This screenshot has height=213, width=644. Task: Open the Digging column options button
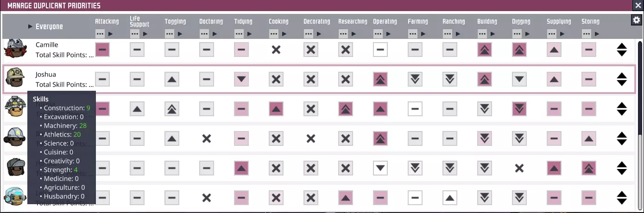[x=517, y=34]
